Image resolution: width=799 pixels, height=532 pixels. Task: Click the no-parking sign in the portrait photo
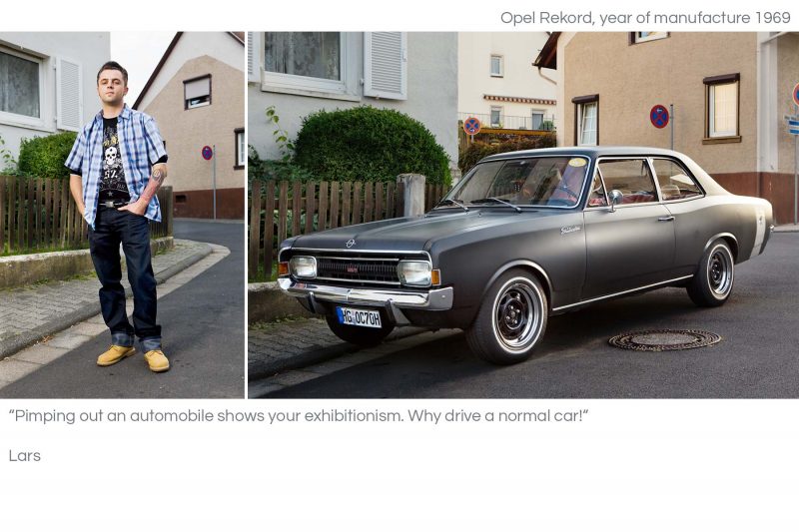click(207, 153)
